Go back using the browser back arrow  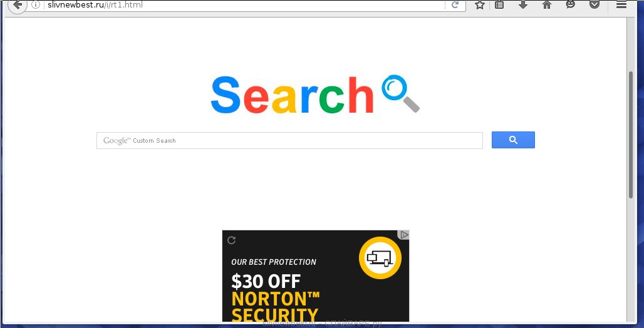tap(18, 5)
